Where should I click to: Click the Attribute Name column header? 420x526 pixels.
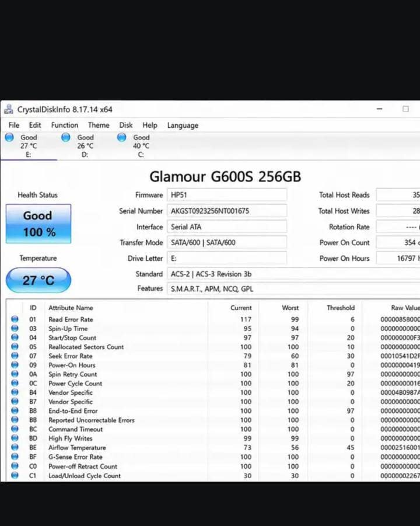coord(71,308)
